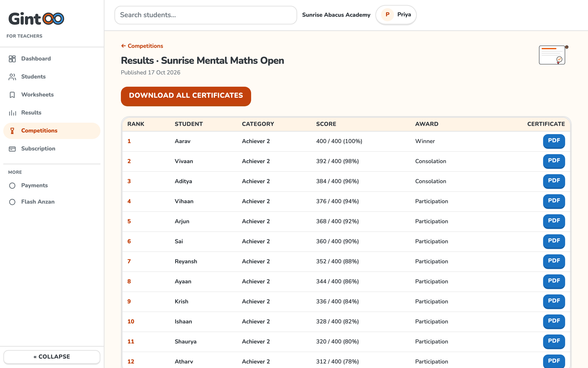Click student name Shaurya
The width and height of the screenshot is (588, 368).
pyautogui.click(x=186, y=342)
